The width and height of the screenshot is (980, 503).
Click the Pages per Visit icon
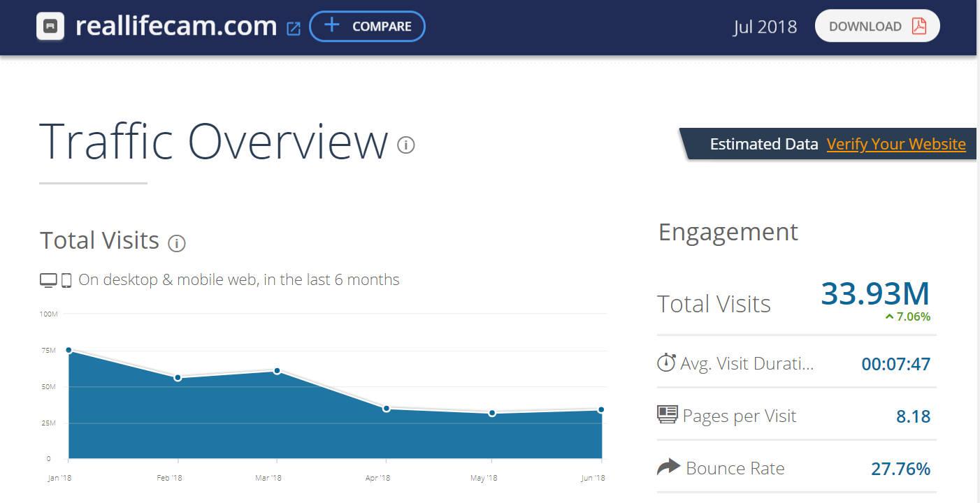tap(668, 415)
